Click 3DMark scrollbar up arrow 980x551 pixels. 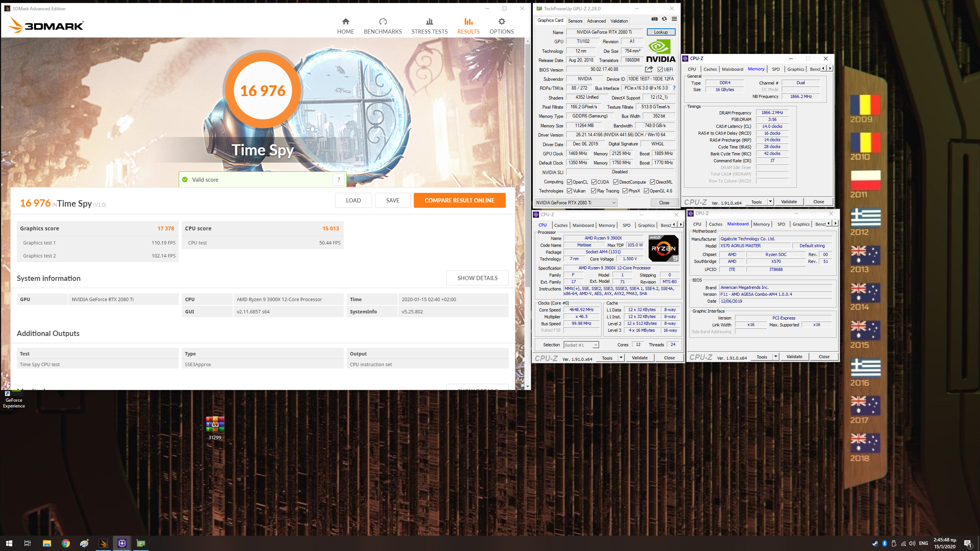(x=528, y=41)
